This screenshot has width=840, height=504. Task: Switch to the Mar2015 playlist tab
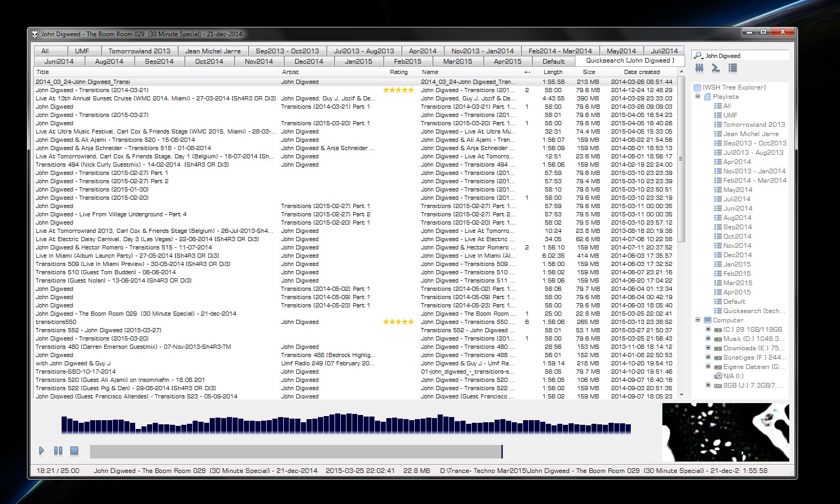tap(458, 61)
